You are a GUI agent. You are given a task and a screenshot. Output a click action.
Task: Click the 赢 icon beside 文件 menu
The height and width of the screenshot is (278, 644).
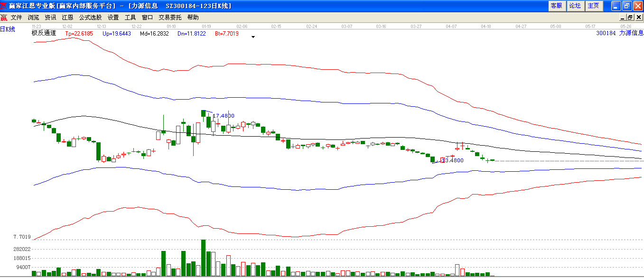tap(4, 18)
